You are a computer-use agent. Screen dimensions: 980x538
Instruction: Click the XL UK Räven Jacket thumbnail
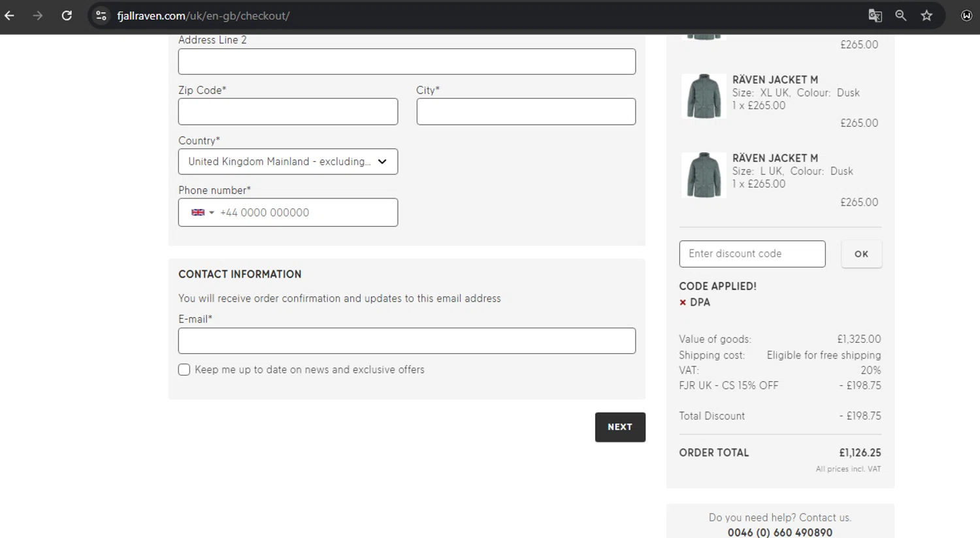point(704,97)
